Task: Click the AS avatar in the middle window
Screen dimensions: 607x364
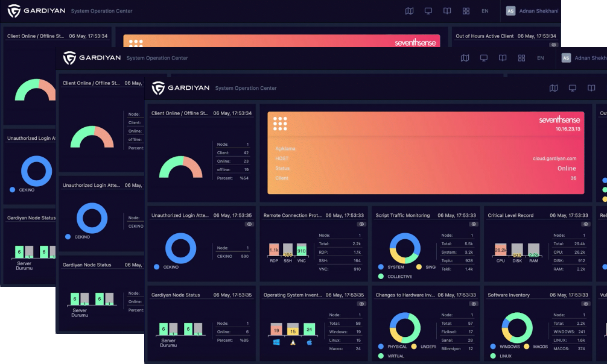Action: (566, 58)
